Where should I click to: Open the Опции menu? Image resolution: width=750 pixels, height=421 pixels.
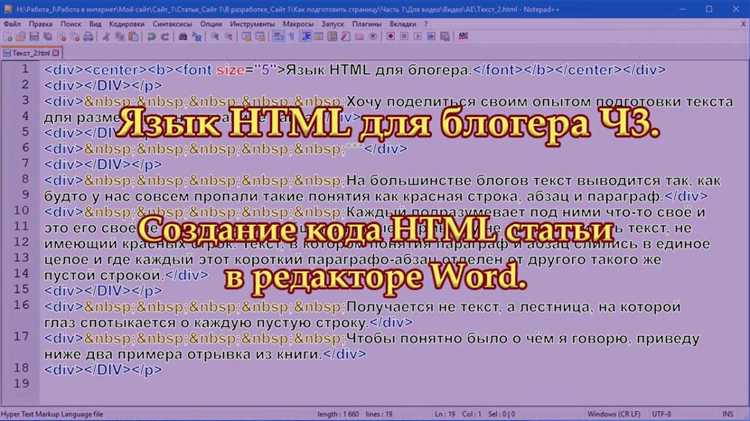point(211,23)
